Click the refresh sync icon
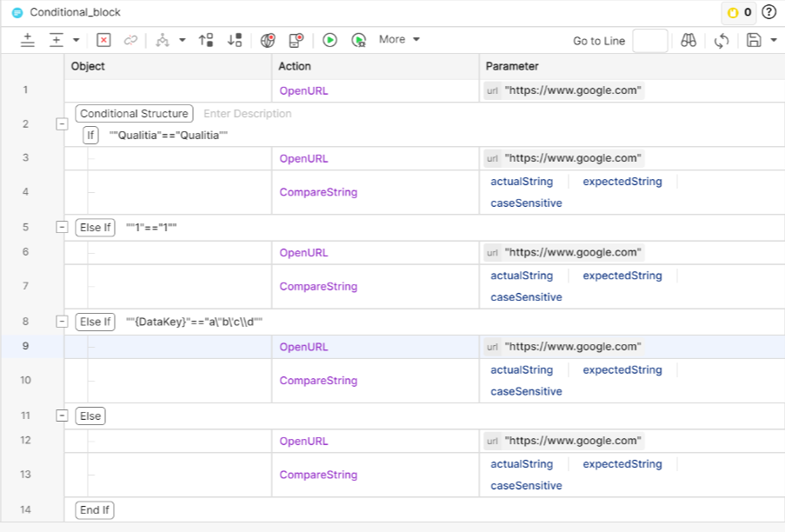785x532 pixels. tap(721, 40)
